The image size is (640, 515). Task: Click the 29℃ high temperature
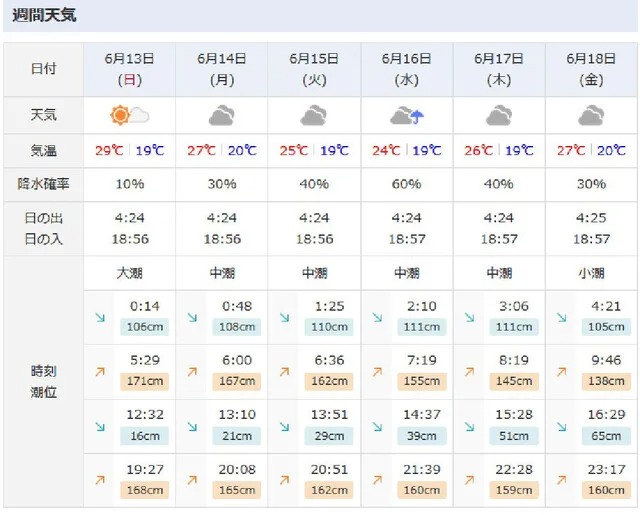(109, 151)
